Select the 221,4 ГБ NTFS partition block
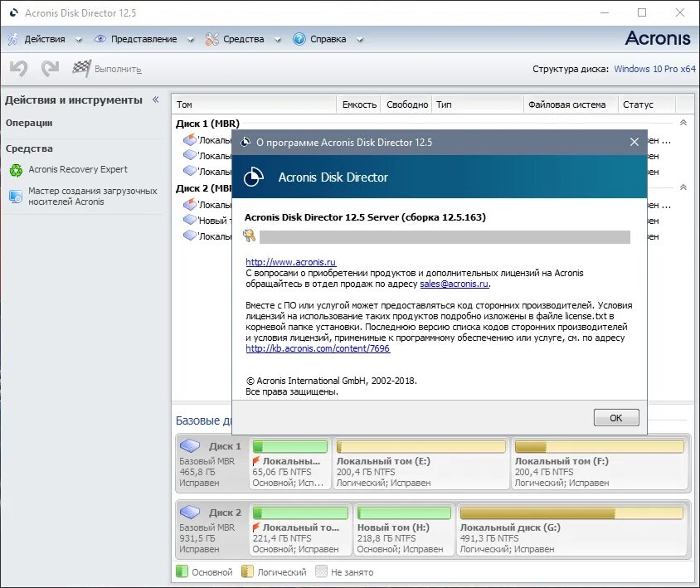This screenshot has height=588, width=700. [x=300, y=531]
